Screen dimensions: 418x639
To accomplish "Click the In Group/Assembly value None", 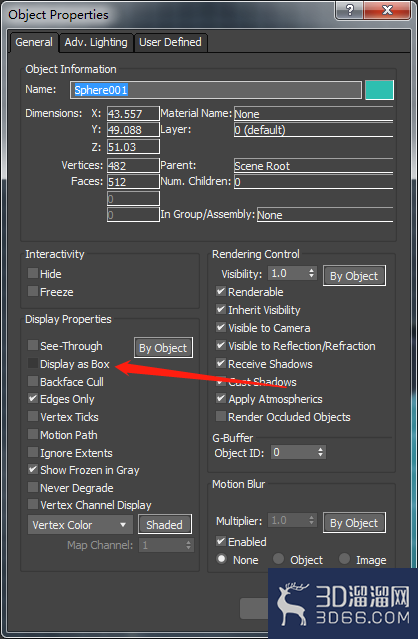I will [325, 215].
